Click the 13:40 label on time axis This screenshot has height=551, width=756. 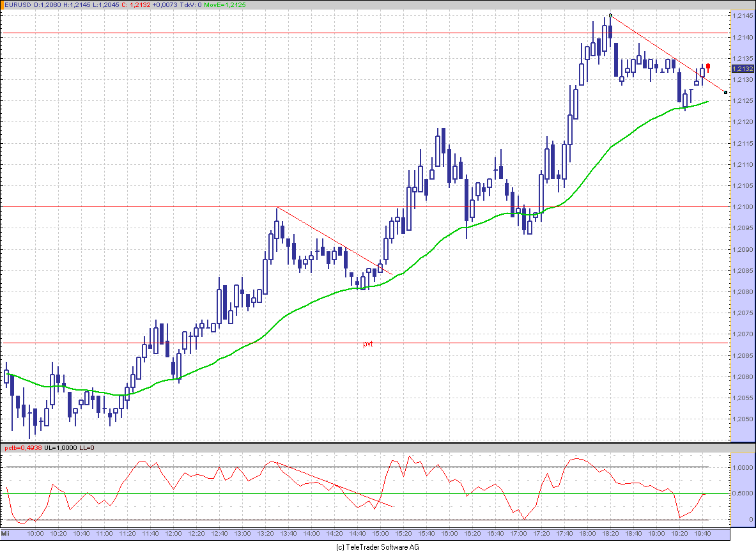coord(288,534)
